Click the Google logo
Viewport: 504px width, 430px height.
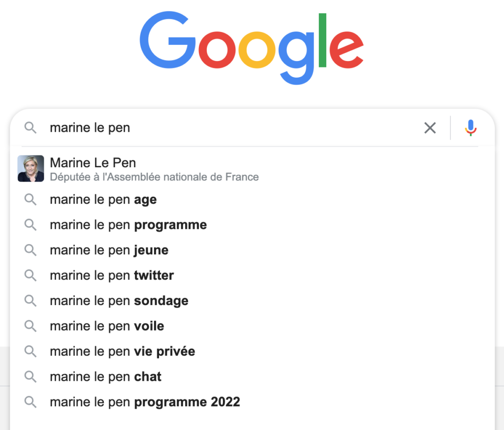[x=252, y=48]
